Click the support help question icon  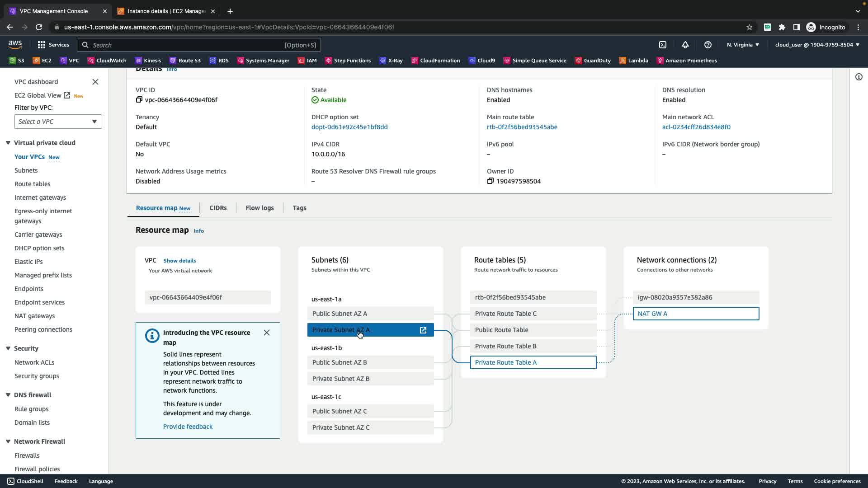[x=708, y=45]
